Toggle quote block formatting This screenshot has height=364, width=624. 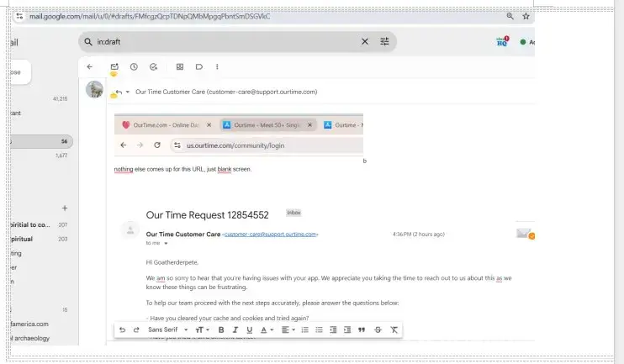click(x=362, y=330)
